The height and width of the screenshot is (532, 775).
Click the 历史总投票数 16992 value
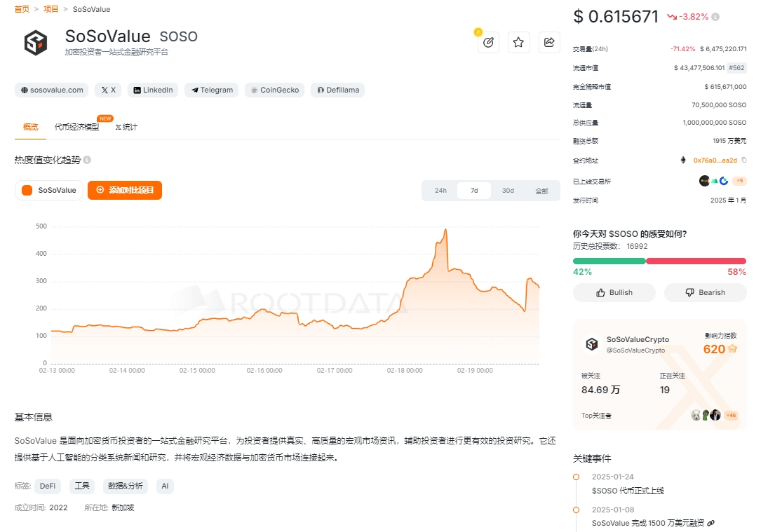(637, 246)
